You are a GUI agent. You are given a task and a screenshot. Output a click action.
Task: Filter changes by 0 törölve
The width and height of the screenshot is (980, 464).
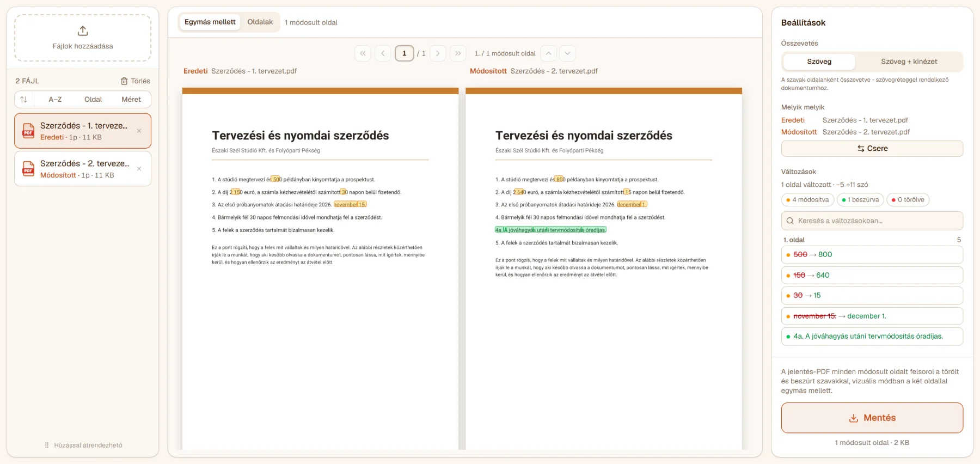[x=908, y=200]
